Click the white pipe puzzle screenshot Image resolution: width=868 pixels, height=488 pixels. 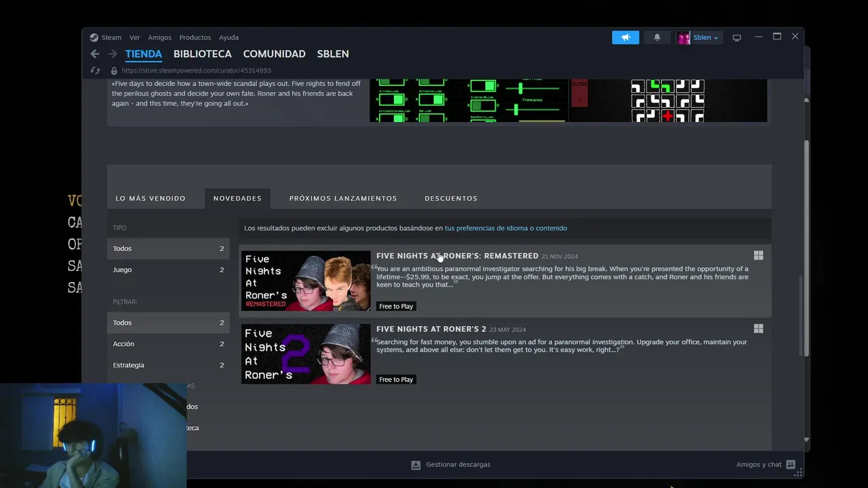point(667,100)
